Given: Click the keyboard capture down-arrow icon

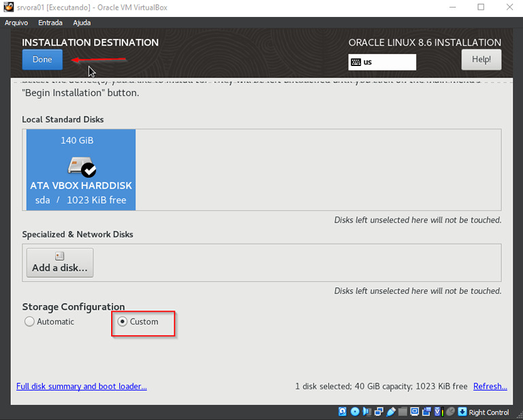Looking at the screenshot, I should 462,412.
